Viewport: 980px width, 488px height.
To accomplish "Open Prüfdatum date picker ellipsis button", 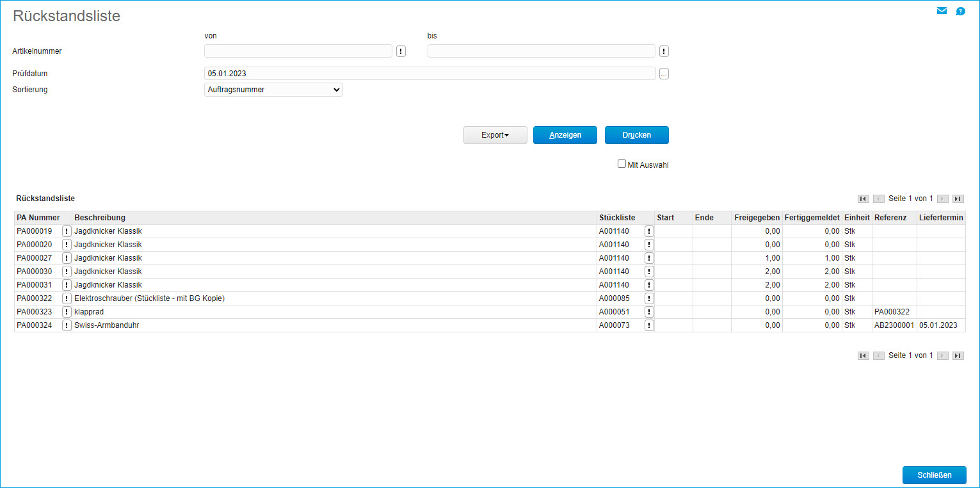I will coord(664,74).
